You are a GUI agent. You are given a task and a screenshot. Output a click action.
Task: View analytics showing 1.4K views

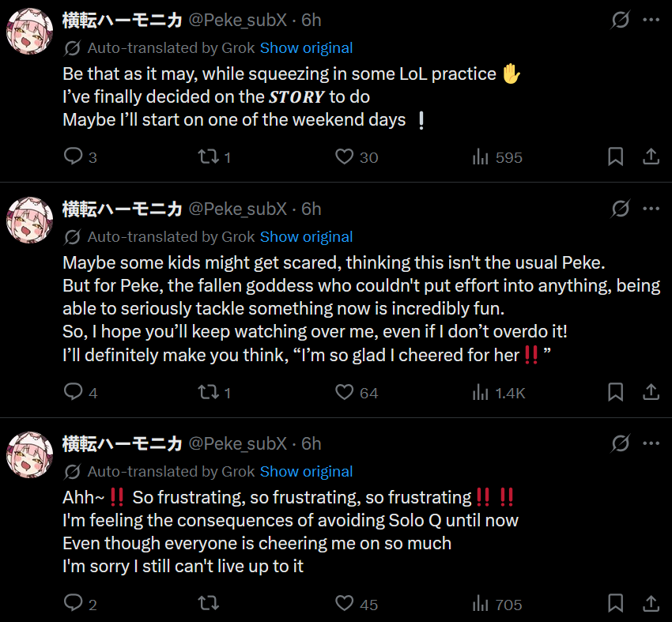tap(481, 392)
